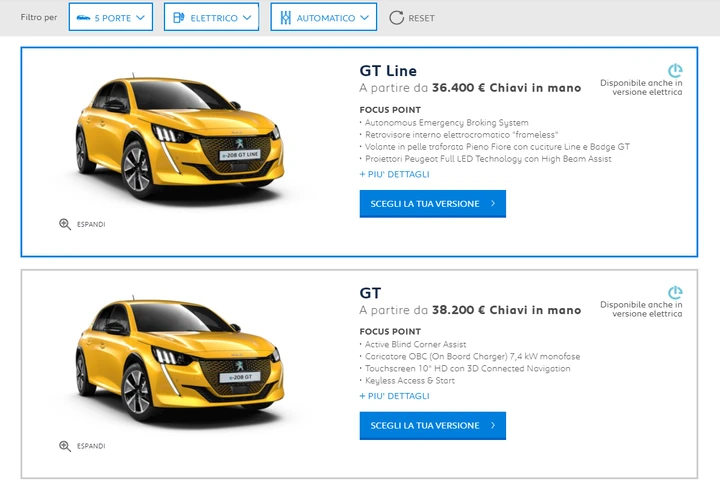Click Caricatore OBC 7,4 kW text

pos(472,356)
